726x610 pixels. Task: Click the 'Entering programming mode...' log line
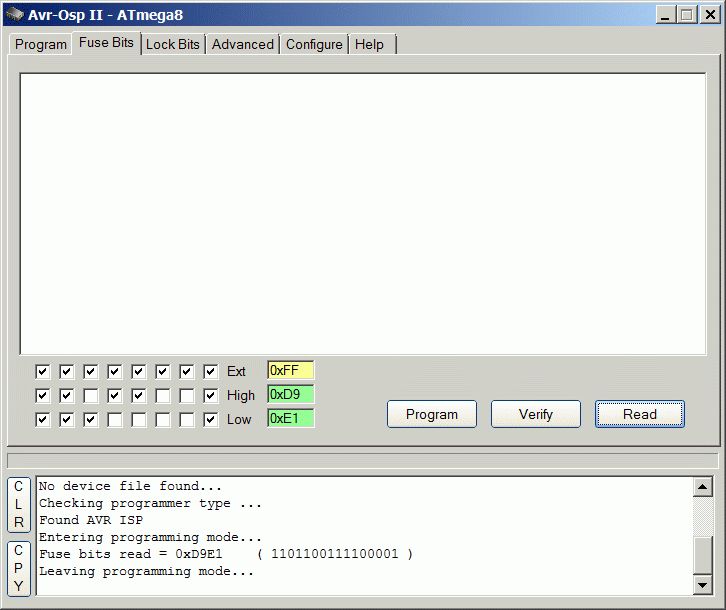(x=150, y=537)
